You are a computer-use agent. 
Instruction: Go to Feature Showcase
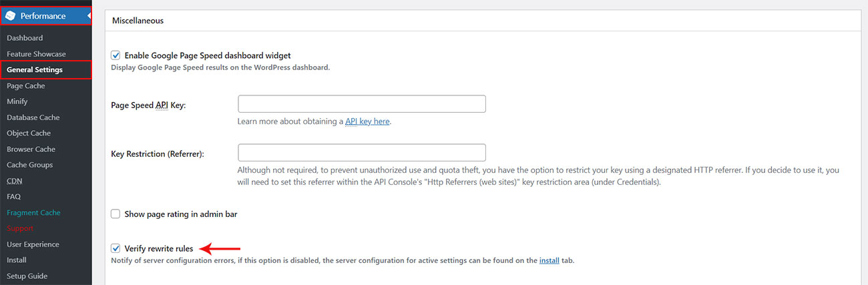click(x=36, y=54)
